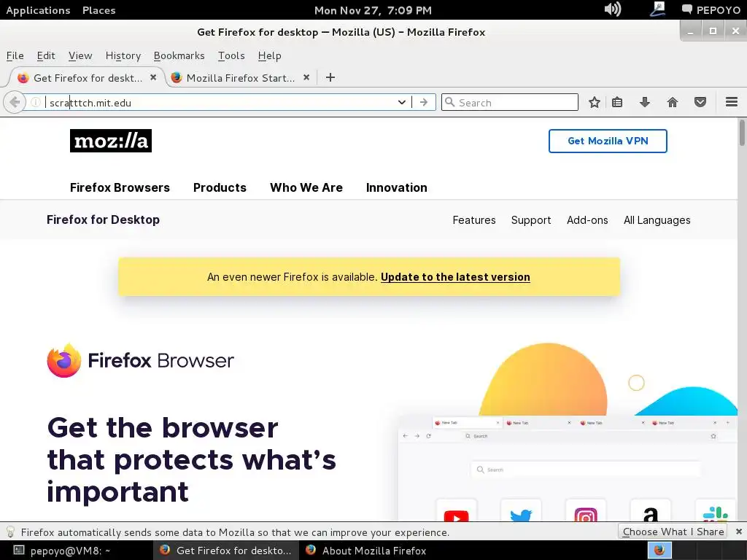Close the Mozilla Firefox Start tab
747x560 pixels.
(306, 77)
